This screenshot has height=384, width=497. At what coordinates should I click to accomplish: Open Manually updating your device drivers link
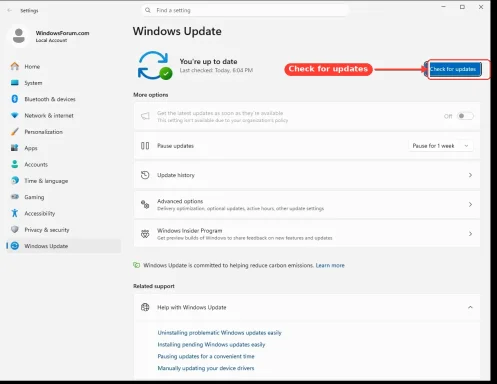pos(206,368)
